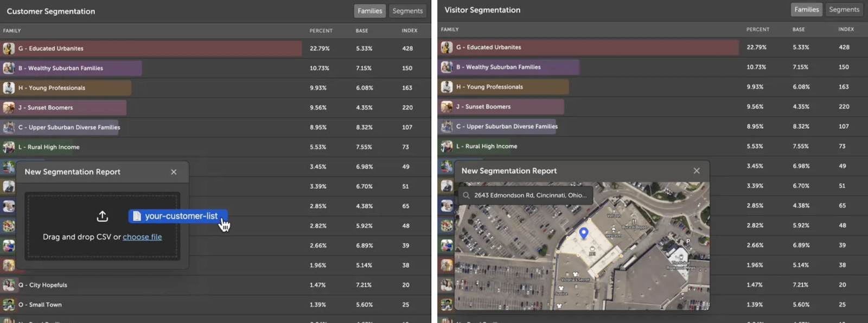Click 22.79% percent value in Customer panel
The height and width of the screenshot is (323, 868).
pyautogui.click(x=320, y=48)
